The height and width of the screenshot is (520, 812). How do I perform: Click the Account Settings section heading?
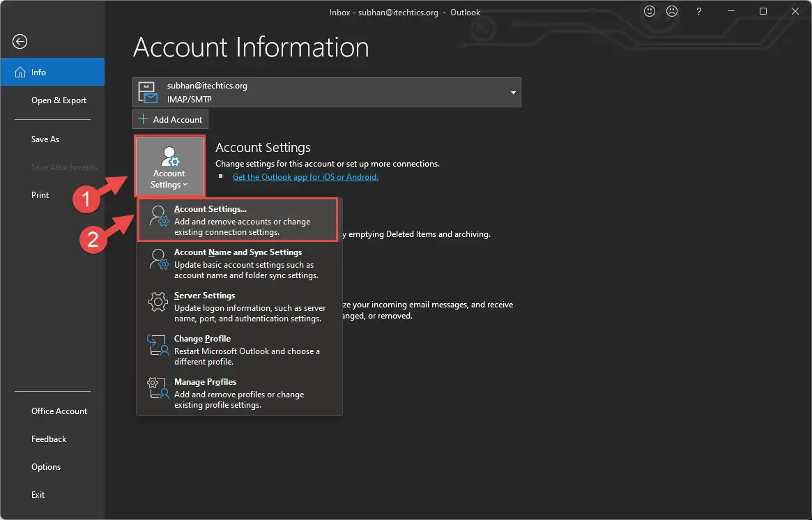(263, 148)
